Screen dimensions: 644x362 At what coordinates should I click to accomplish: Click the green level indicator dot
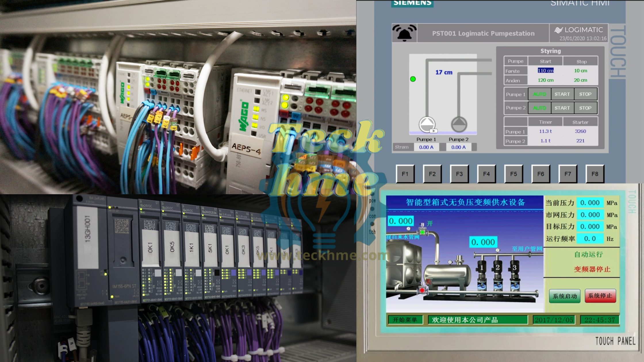click(x=413, y=79)
